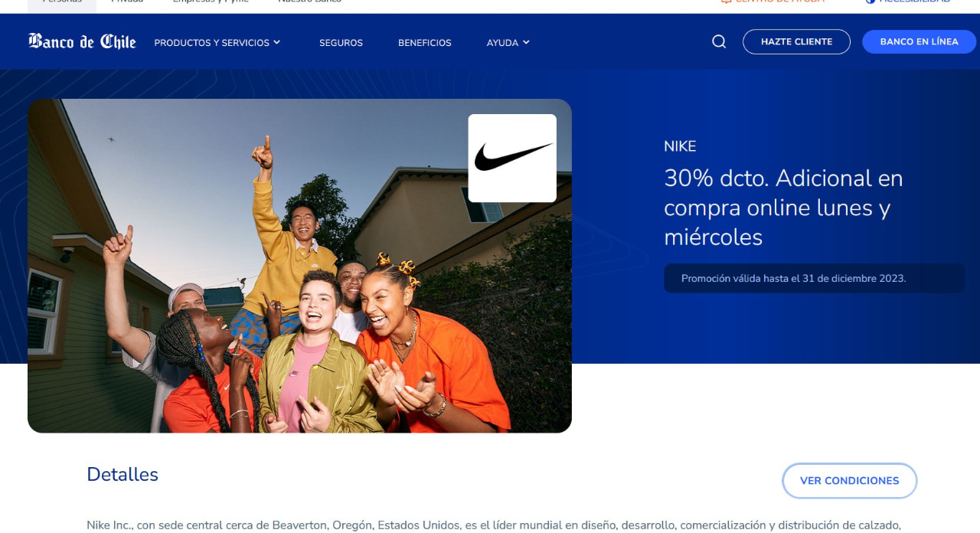
Task: Click the Banco de Chile logo
Action: pos(82,41)
